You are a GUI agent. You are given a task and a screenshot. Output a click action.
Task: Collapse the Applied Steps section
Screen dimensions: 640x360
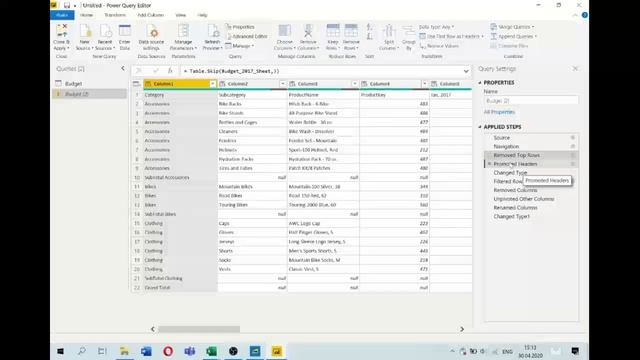(x=480, y=127)
